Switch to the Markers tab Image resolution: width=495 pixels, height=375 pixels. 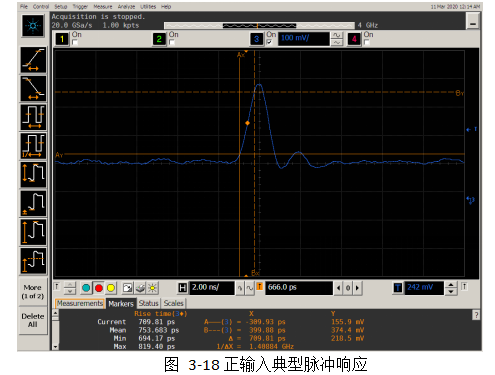click(121, 304)
